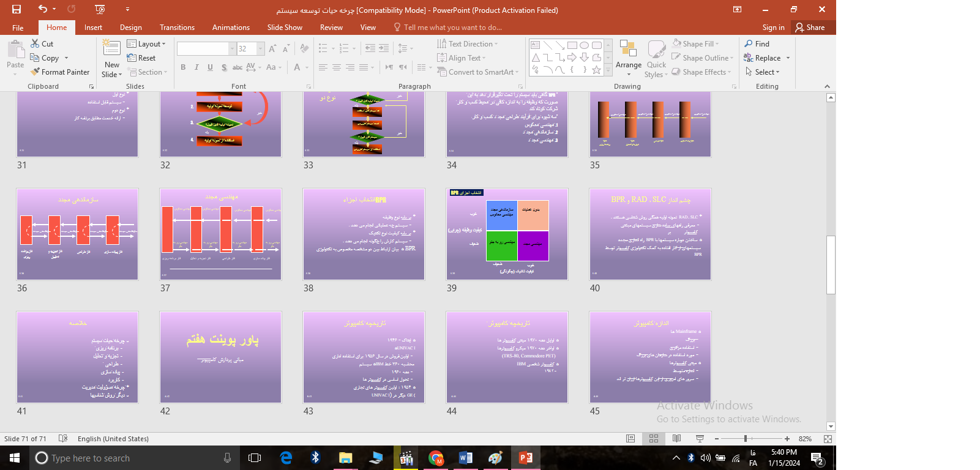Screen dimensions: 980x470
Task: Click the Save icon in title bar
Action: click(17, 9)
